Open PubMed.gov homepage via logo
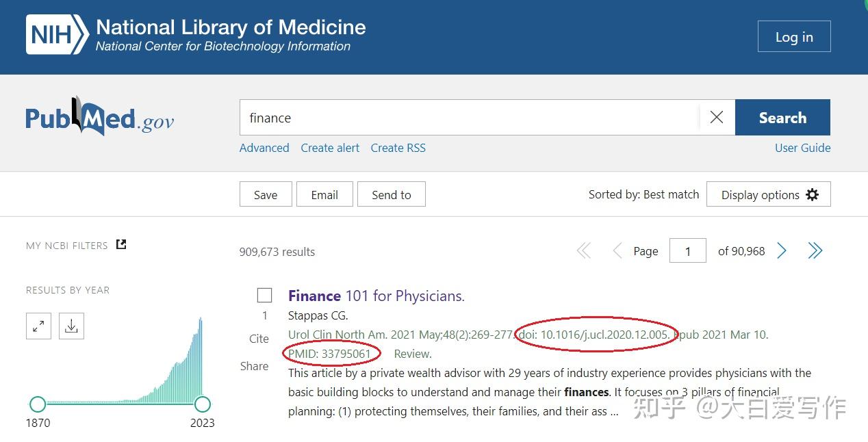 (99, 118)
